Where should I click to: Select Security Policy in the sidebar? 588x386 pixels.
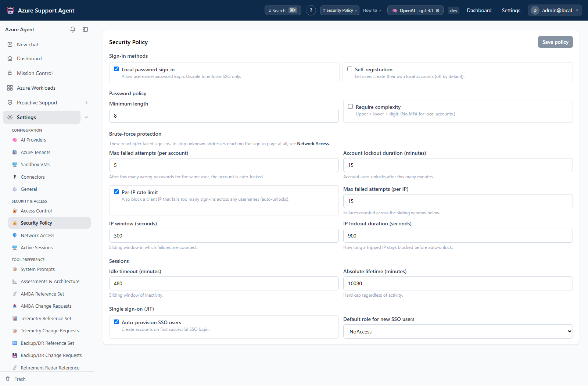point(49,223)
